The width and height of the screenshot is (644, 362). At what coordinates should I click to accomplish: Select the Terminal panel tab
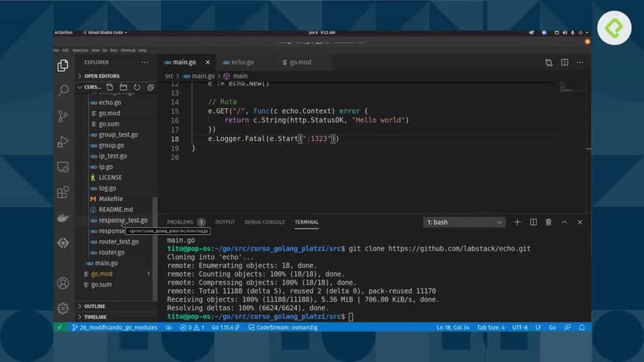tap(306, 222)
